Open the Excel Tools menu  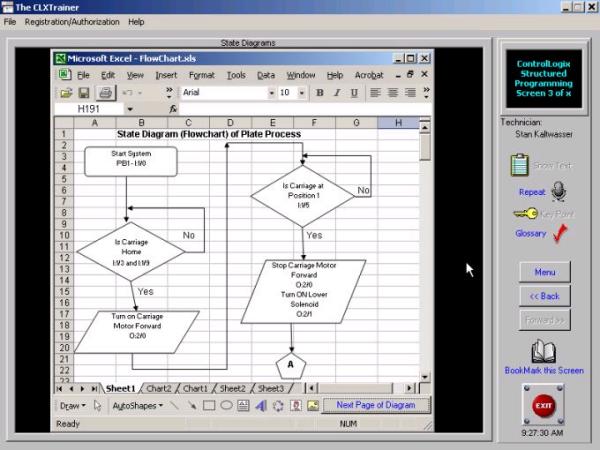[x=236, y=75]
